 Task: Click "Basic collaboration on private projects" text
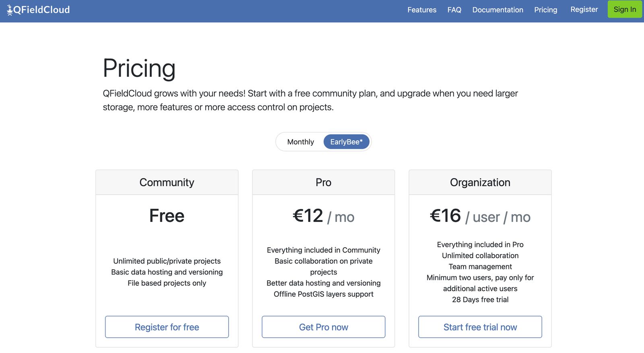(x=324, y=267)
